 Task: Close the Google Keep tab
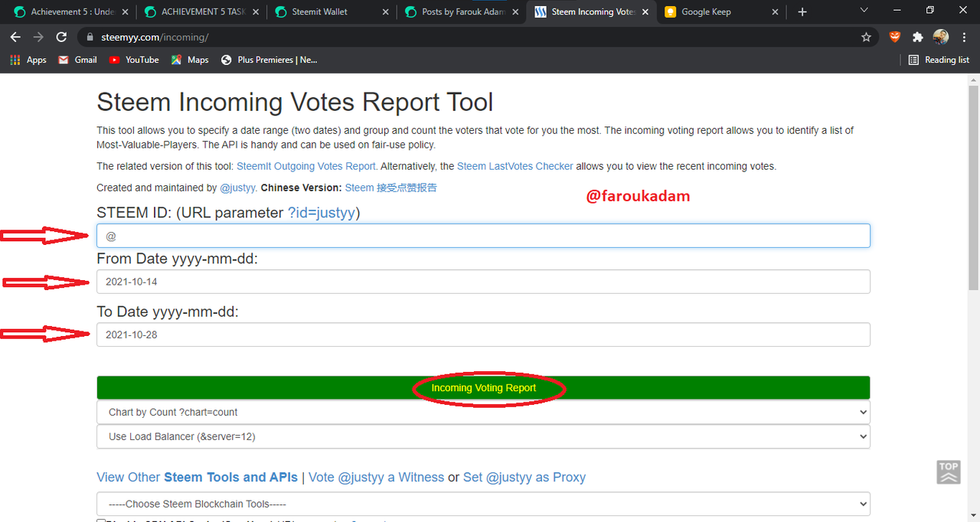(x=775, y=12)
